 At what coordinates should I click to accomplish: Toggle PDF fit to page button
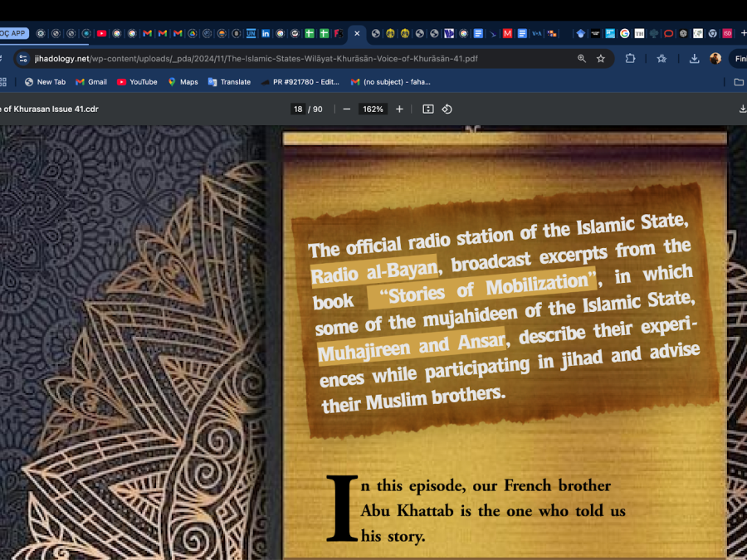click(x=427, y=109)
